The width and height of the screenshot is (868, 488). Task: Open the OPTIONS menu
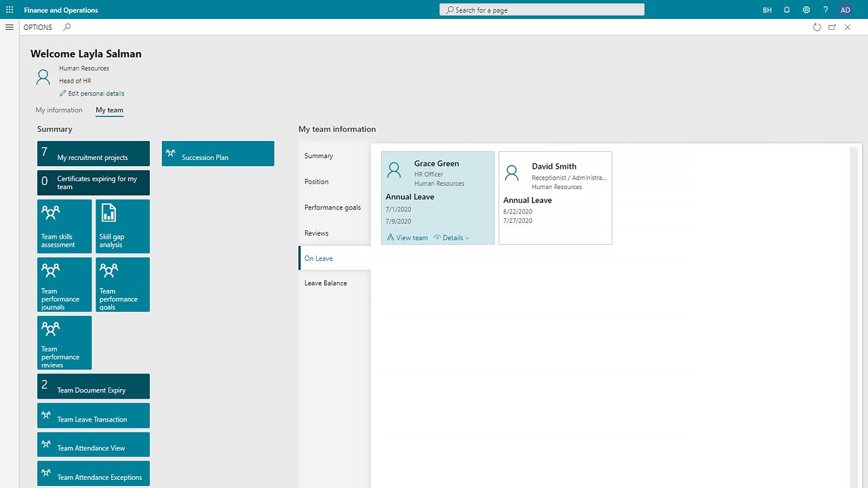(x=37, y=27)
